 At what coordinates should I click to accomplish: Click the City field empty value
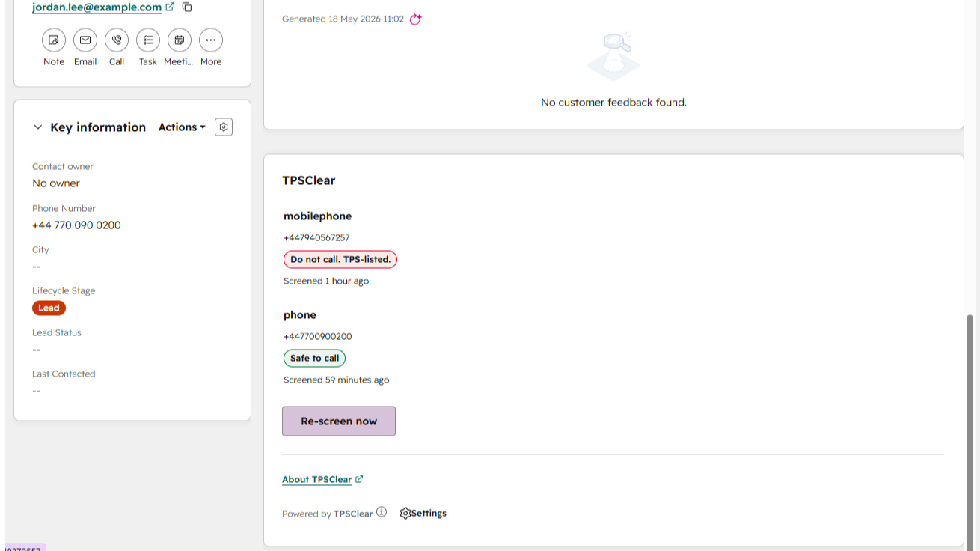point(37,267)
